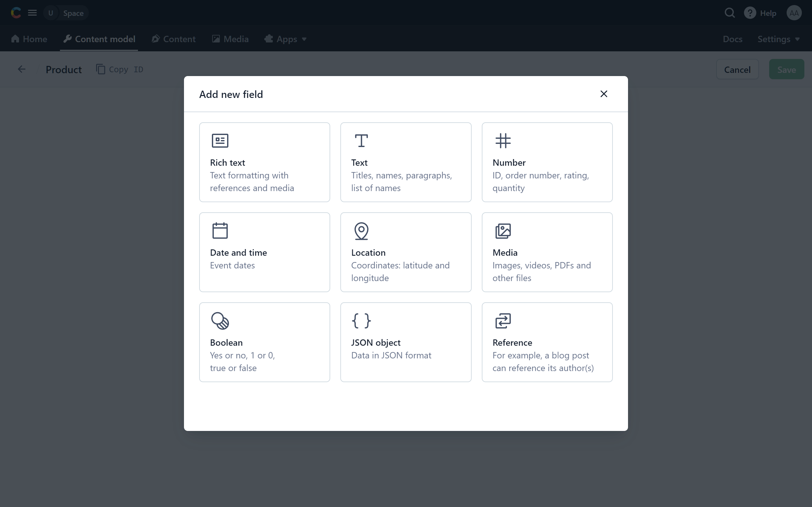Select the Date and time calendar icon

220,230
